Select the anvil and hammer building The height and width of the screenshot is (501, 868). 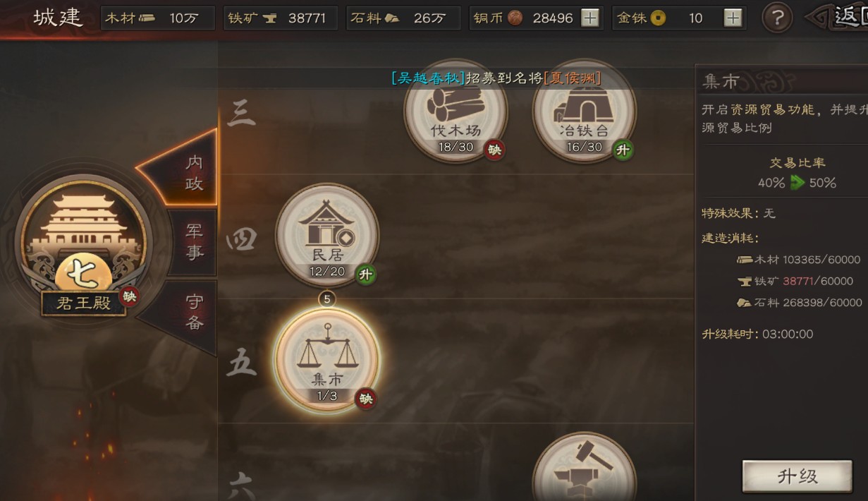tap(585, 469)
